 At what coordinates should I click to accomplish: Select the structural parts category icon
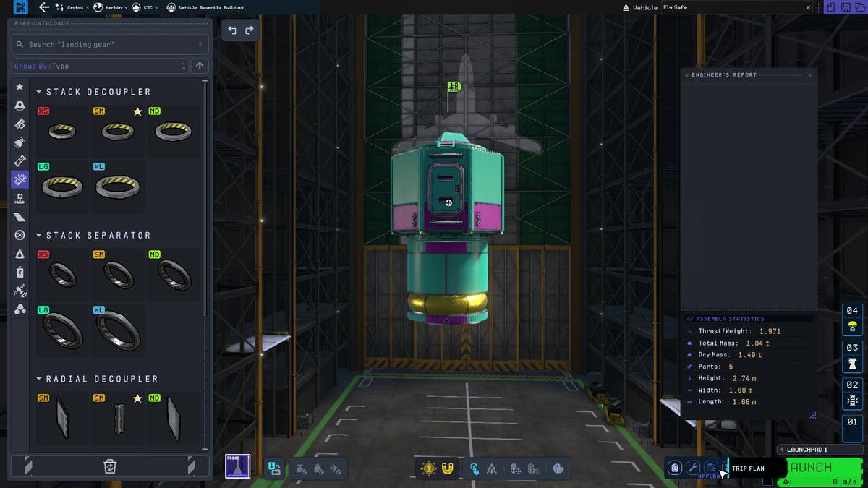pos(20,160)
